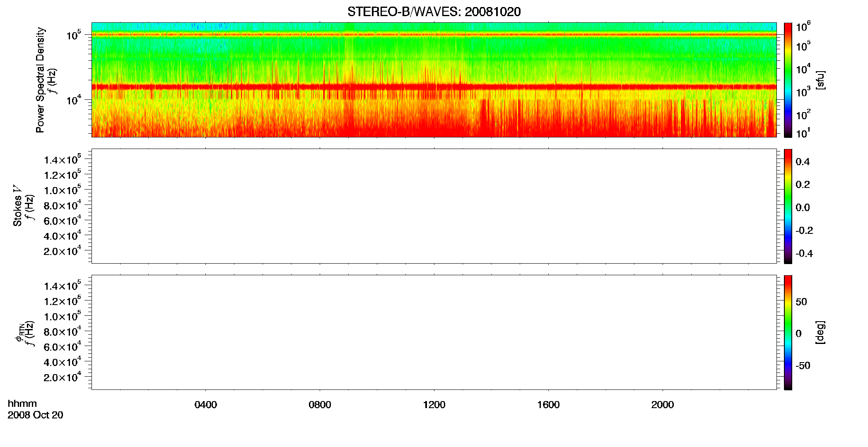Image resolution: width=868 pixels, height=447 pixels.
Task: Click the 2.0×10^4 tick on the φRTN axis
Action: [63, 377]
